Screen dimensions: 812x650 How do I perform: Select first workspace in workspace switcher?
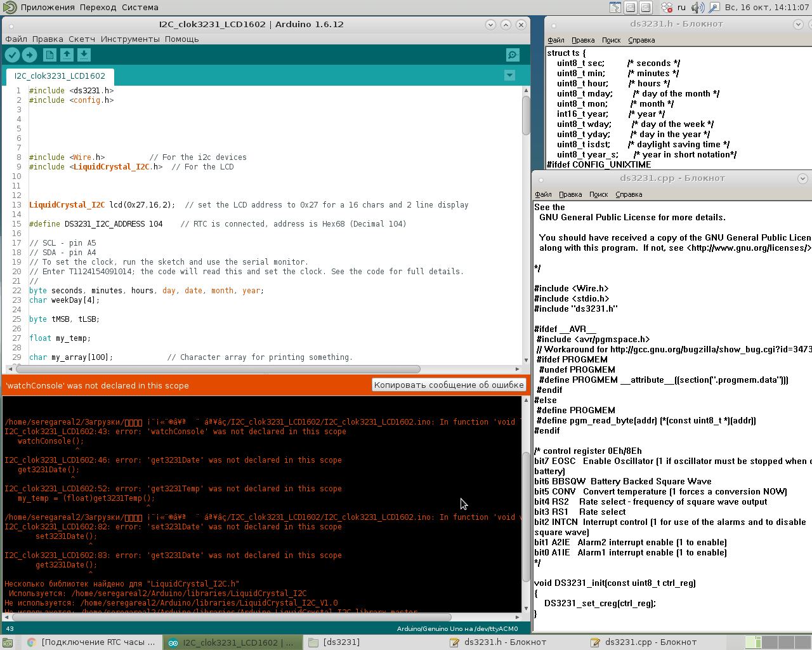pyautogui.click(x=753, y=642)
